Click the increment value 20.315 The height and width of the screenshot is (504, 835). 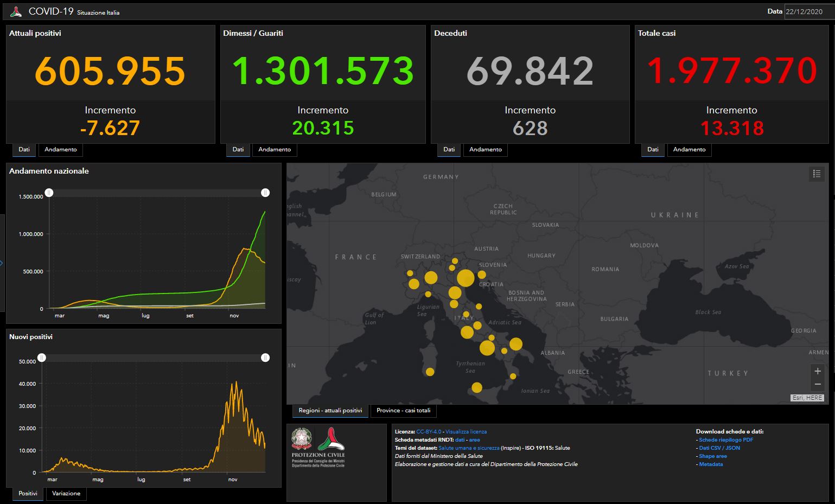click(x=323, y=129)
